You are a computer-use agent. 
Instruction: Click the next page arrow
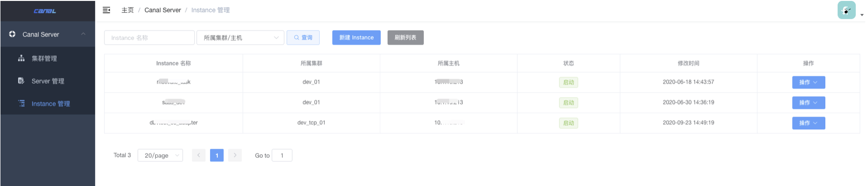pyautogui.click(x=235, y=155)
